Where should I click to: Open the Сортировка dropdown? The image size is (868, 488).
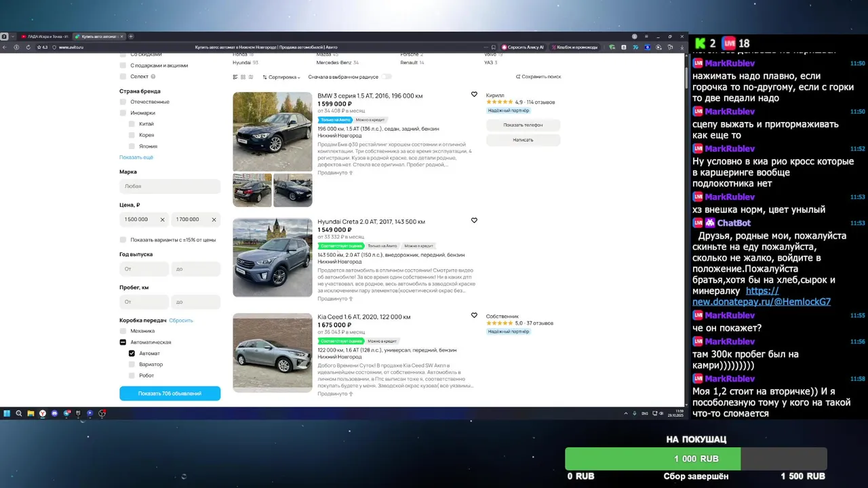(x=281, y=77)
